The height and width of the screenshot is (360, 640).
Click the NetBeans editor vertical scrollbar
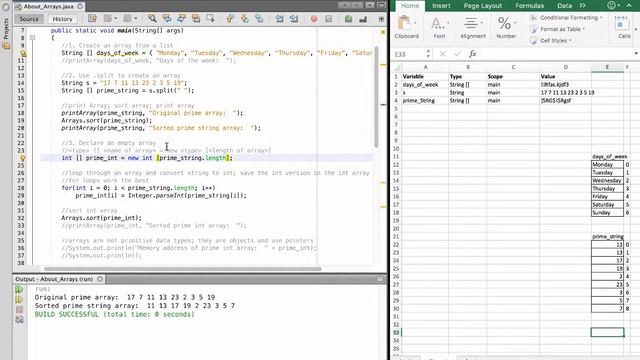(376, 96)
